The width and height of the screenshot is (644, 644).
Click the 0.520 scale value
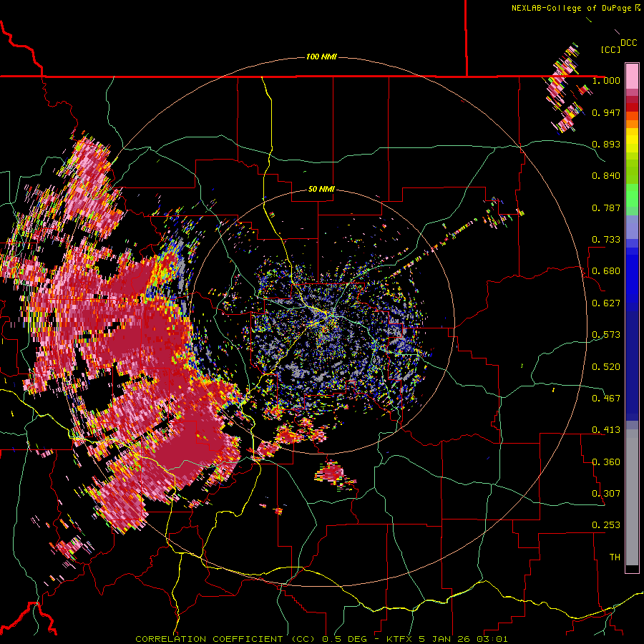[x=606, y=366]
